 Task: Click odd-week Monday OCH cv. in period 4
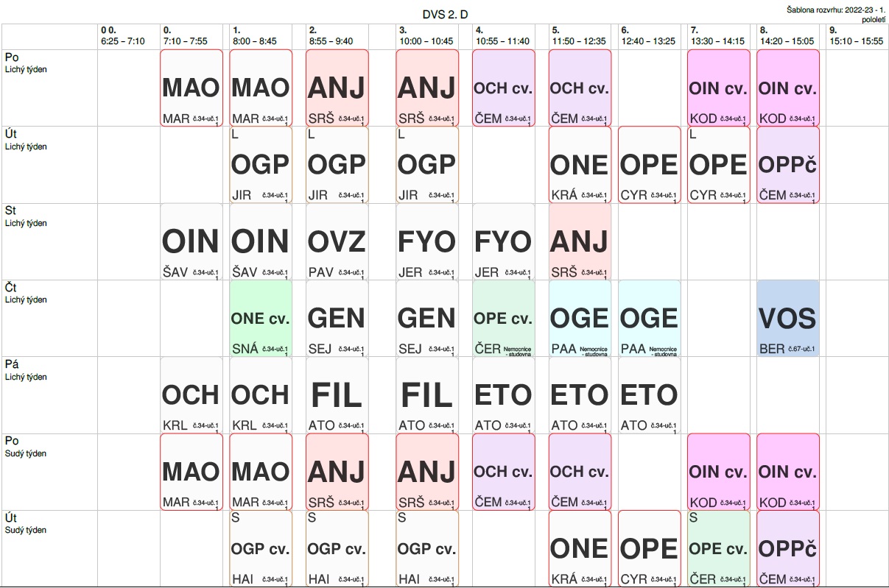[x=503, y=88]
